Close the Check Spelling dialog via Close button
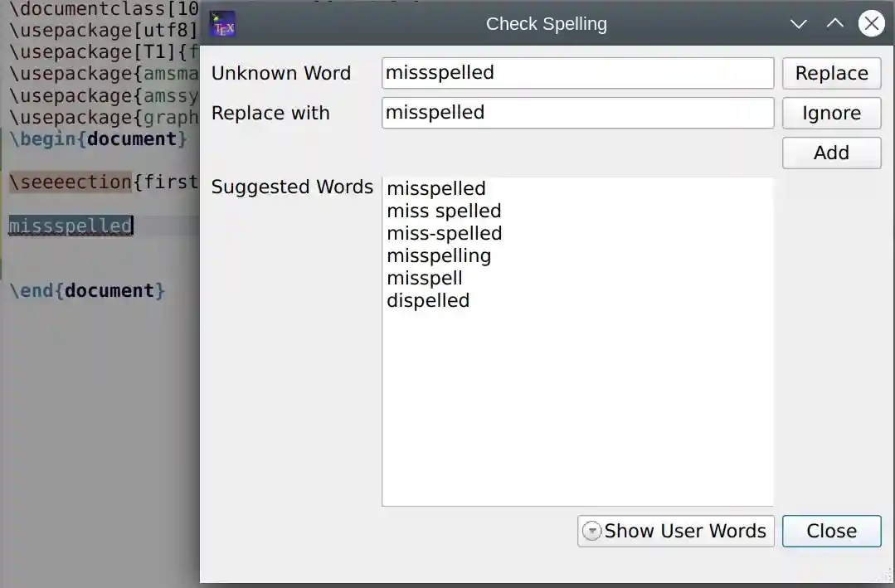895x588 pixels. pos(831,531)
